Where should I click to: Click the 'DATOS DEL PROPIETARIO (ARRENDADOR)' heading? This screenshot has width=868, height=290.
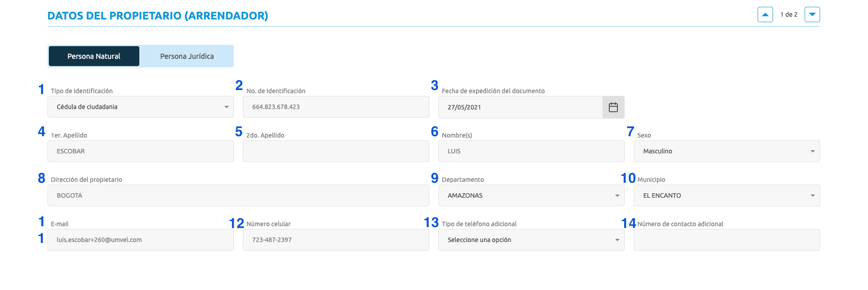[x=158, y=16]
